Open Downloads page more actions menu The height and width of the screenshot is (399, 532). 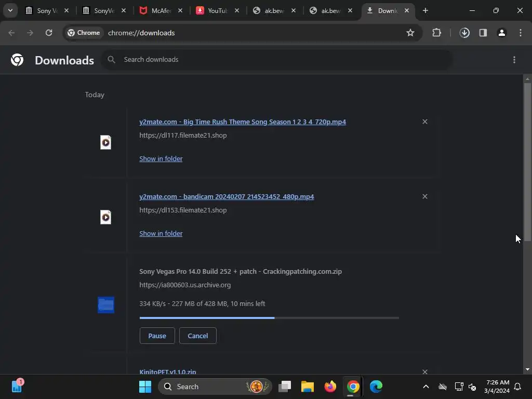point(514,60)
